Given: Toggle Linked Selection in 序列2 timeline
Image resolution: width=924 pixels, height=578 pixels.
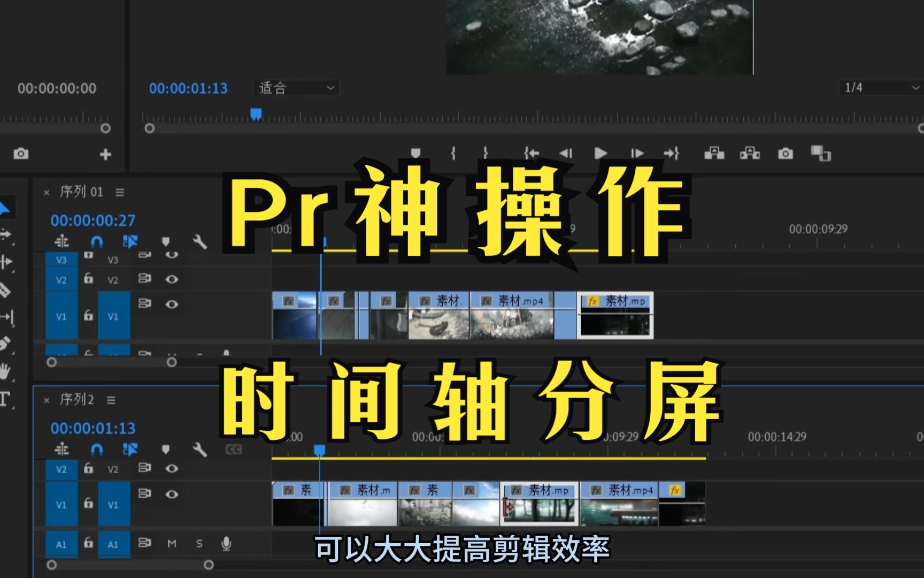Looking at the screenshot, I should pos(130,449).
